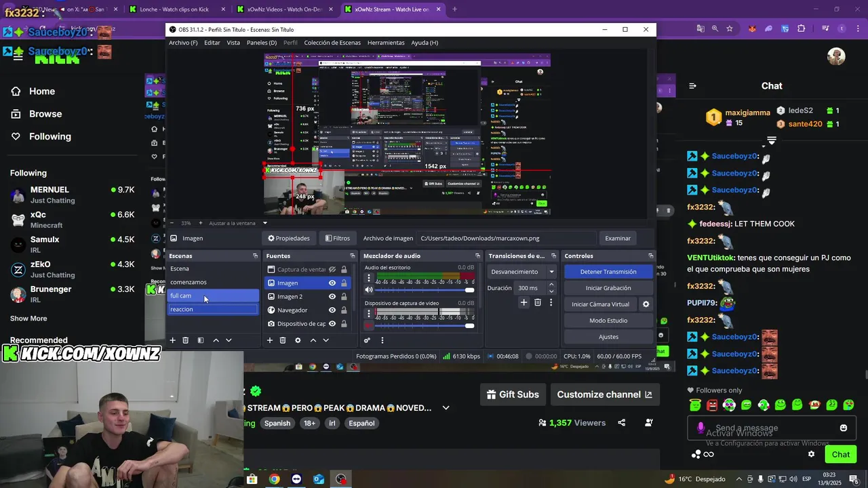Undock the Controles panel
This screenshot has width=868, height=488.
[650, 256]
